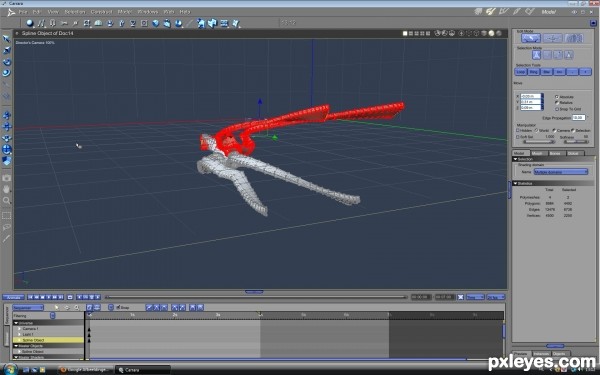The height and width of the screenshot is (375, 600).
Task: Click the wrench/tools icon at top right
Action: tap(491, 12)
